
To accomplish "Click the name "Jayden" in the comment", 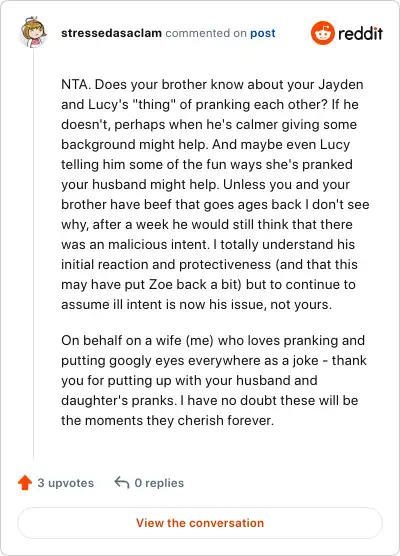I will tap(341, 85).
